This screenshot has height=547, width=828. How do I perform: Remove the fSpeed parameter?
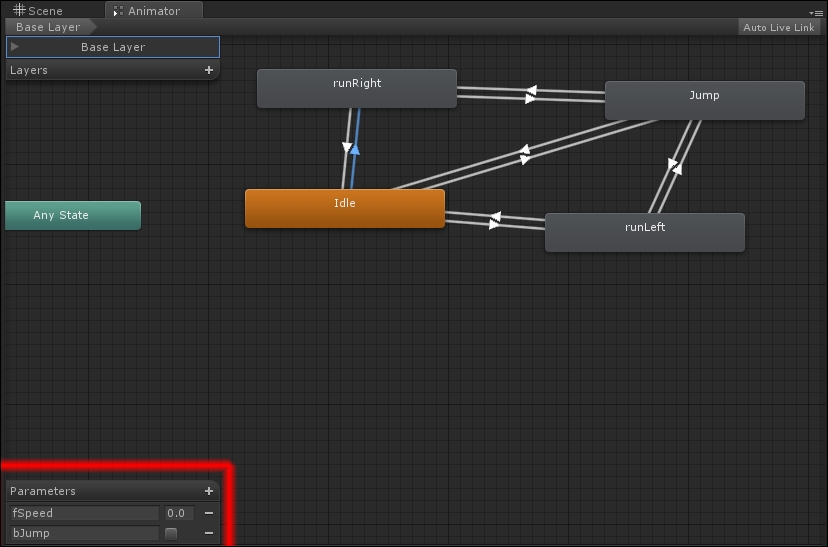click(209, 513)
